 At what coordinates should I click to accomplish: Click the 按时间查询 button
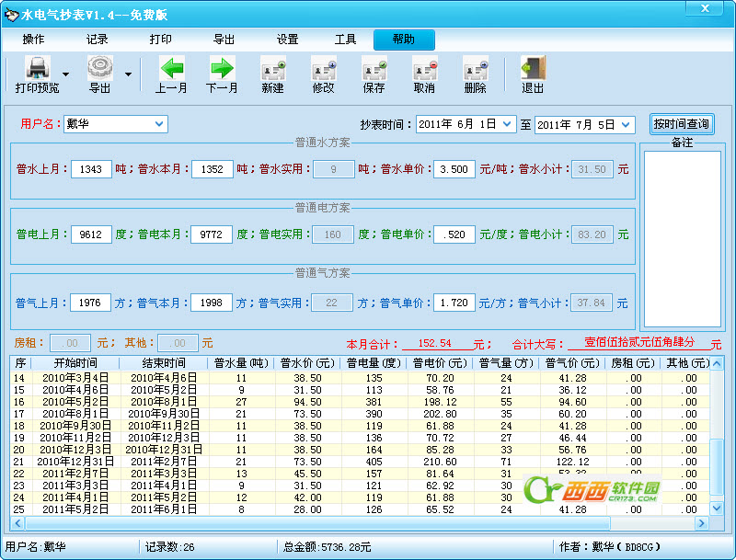(x=681, y=124)
